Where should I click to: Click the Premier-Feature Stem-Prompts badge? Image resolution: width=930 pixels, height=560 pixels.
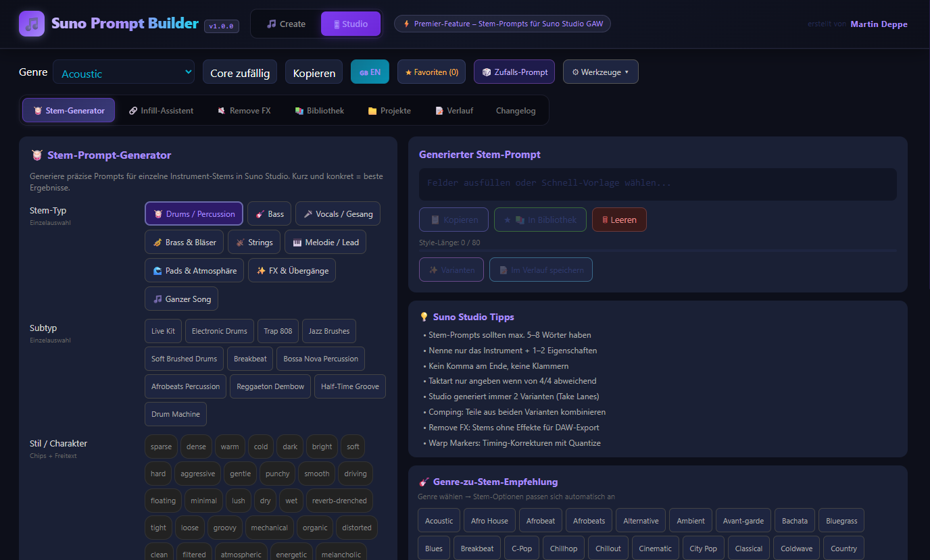point(503,24)
